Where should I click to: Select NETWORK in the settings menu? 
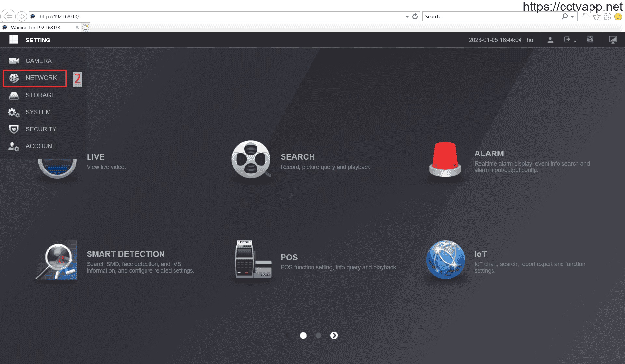(41, 78)
